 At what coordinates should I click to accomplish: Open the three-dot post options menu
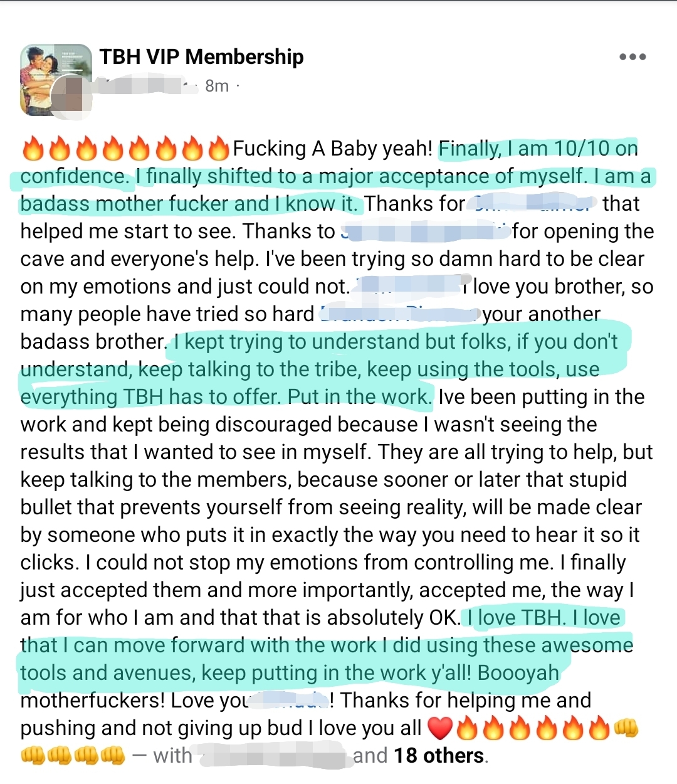[632, 57]
